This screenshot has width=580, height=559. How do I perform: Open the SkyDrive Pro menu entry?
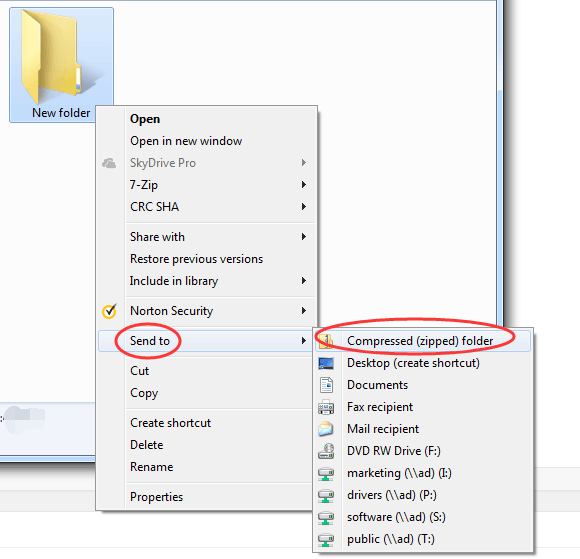(x=206, y=163)
